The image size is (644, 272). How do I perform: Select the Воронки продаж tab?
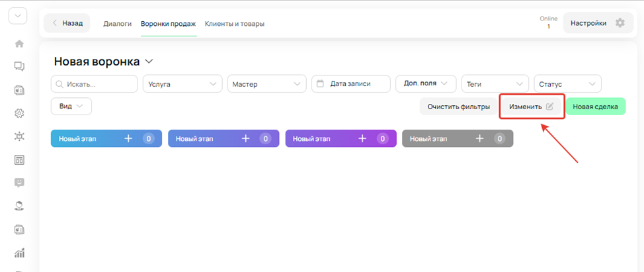click(169, 24)
